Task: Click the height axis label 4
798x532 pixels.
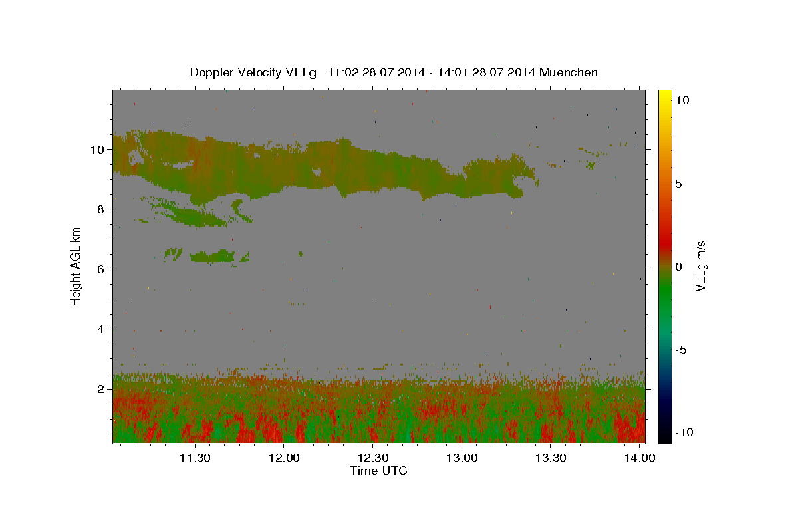Action: (102, 329)
